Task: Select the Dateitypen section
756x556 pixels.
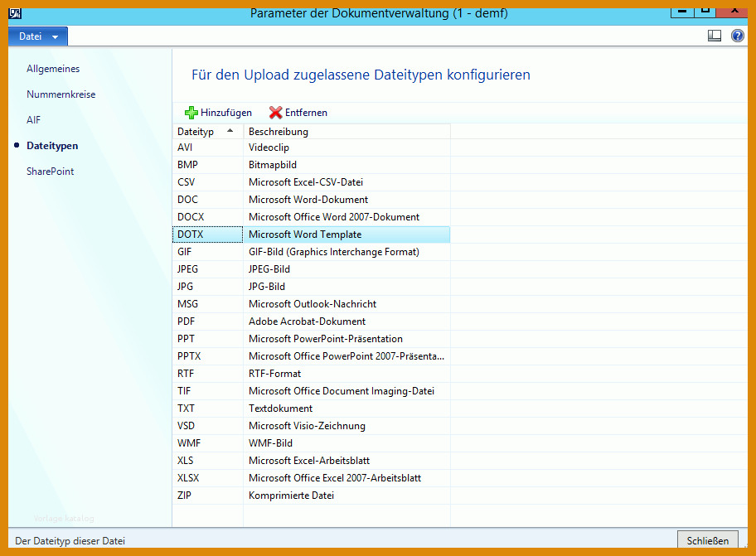Action: point(52,146)
